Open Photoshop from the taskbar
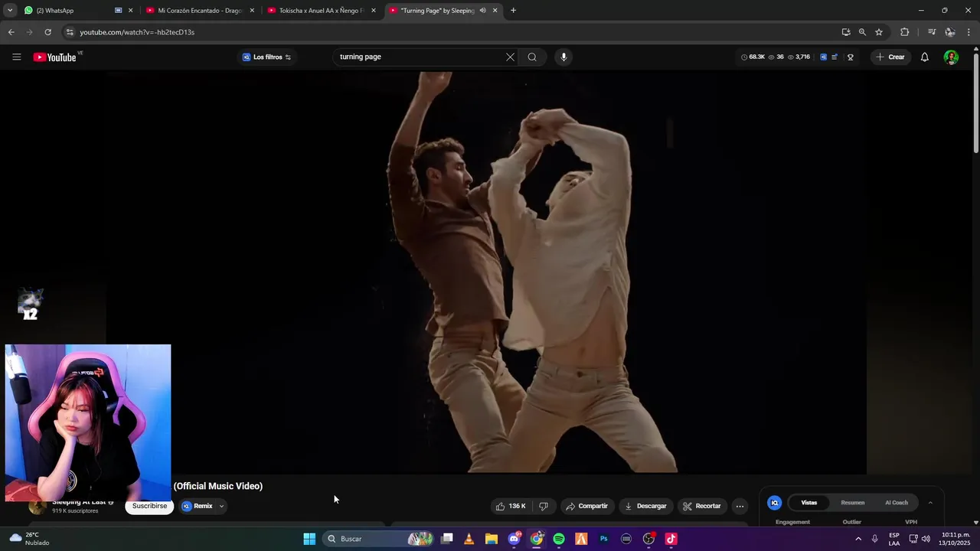 click(x=604, y=539)
